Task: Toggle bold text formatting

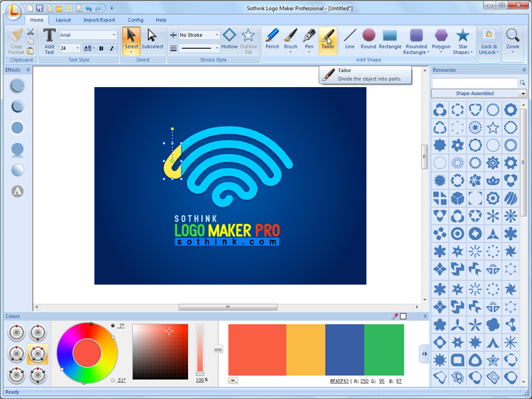Action: [x=100, y=49]
